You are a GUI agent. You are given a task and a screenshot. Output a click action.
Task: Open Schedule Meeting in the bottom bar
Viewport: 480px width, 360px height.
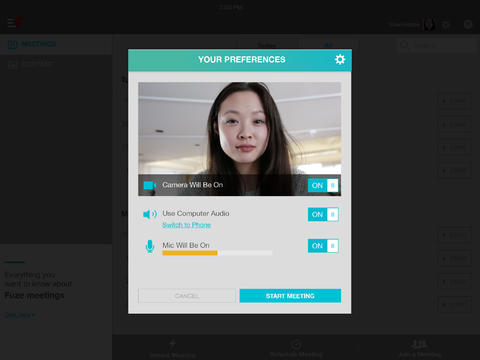click(296, 348)
